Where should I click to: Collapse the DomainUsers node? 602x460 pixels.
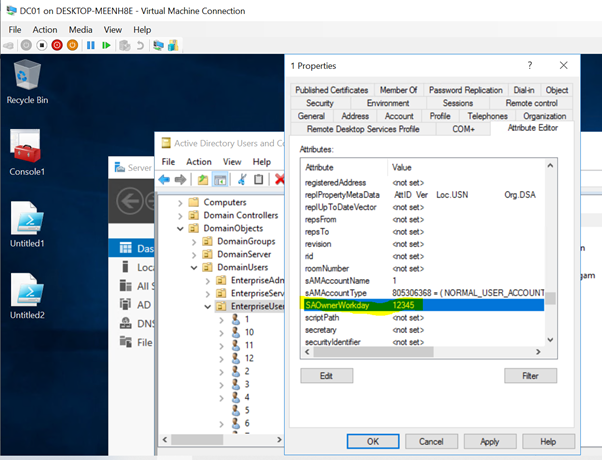pos(194,268)
